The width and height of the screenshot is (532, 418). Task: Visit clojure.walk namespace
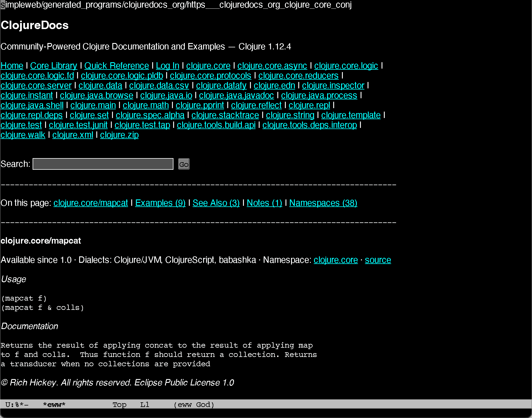[x=23, y=135]
